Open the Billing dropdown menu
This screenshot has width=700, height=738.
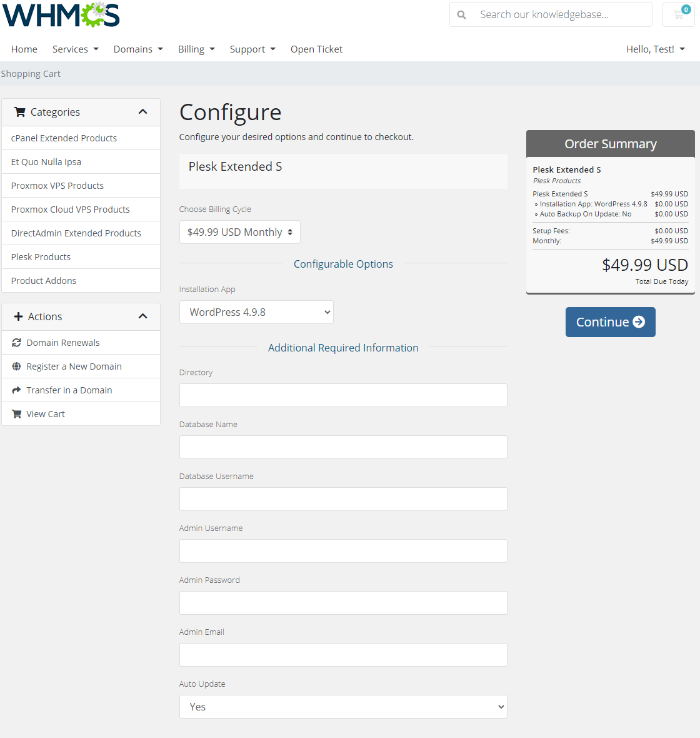coord(196,49)
